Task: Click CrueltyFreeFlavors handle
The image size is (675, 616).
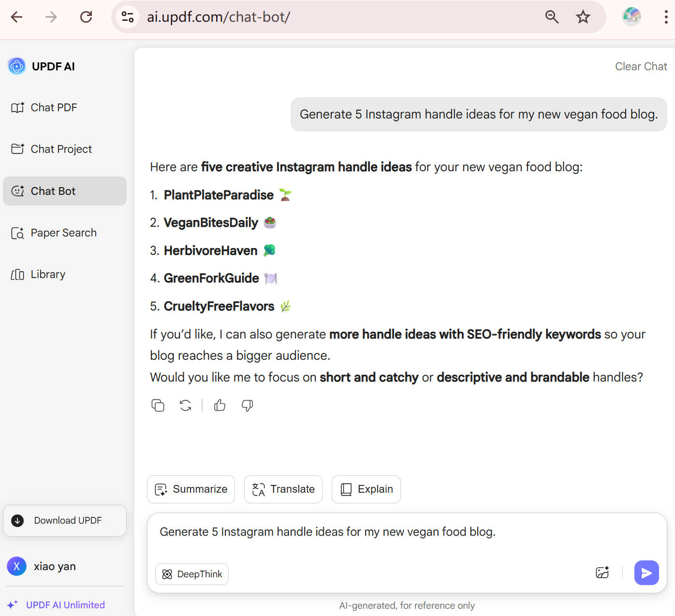Action: [219, 306]
